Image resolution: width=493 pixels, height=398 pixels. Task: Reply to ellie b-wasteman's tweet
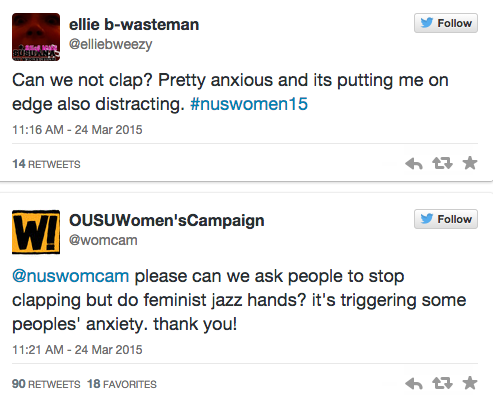[x=414, y=164]
